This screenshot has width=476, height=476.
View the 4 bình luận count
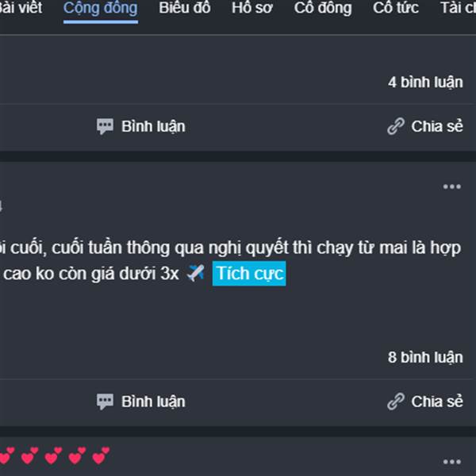tap(425, 83)
